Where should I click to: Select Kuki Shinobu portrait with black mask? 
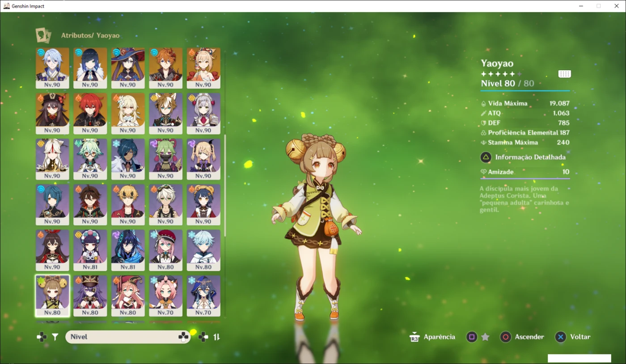click(x=165, y=159)
